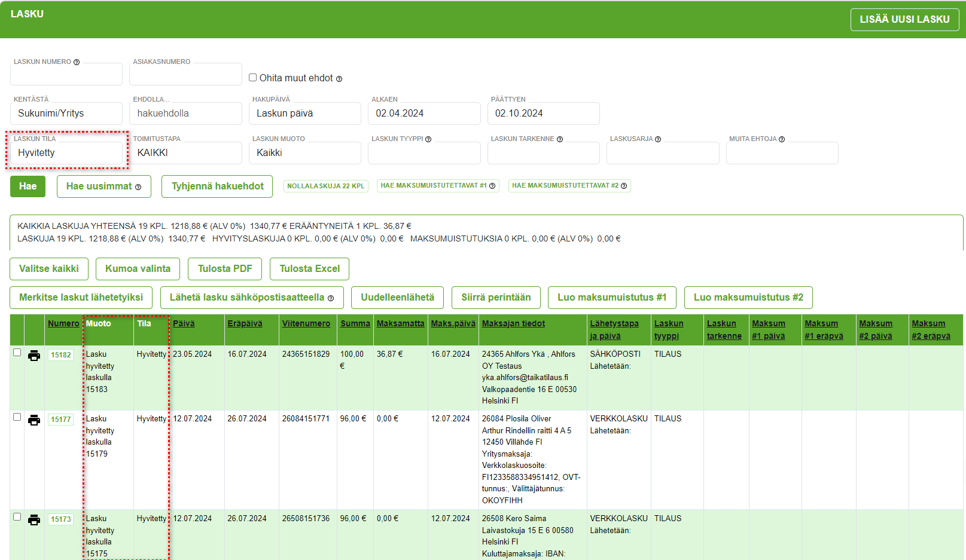The height and width of the screenshot is (560, 966).
Task: Click the Nollalaskuja 22 kpl button
Action: pos(326,186)
